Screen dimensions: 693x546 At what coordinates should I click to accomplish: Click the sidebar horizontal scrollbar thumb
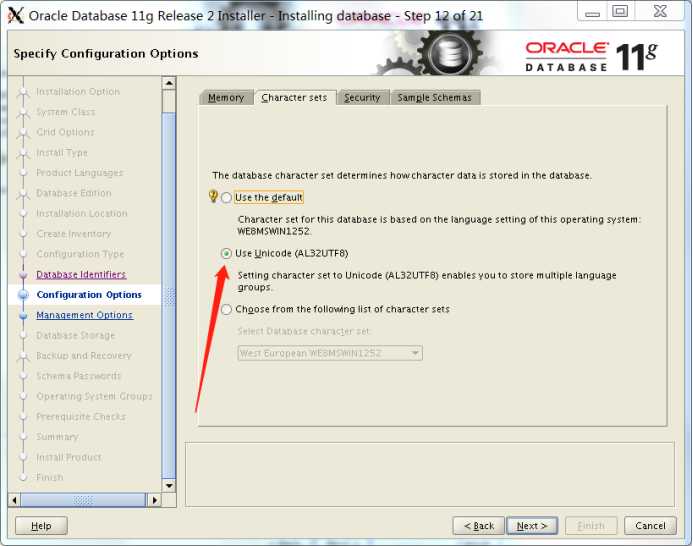click(x=83, y=500)
